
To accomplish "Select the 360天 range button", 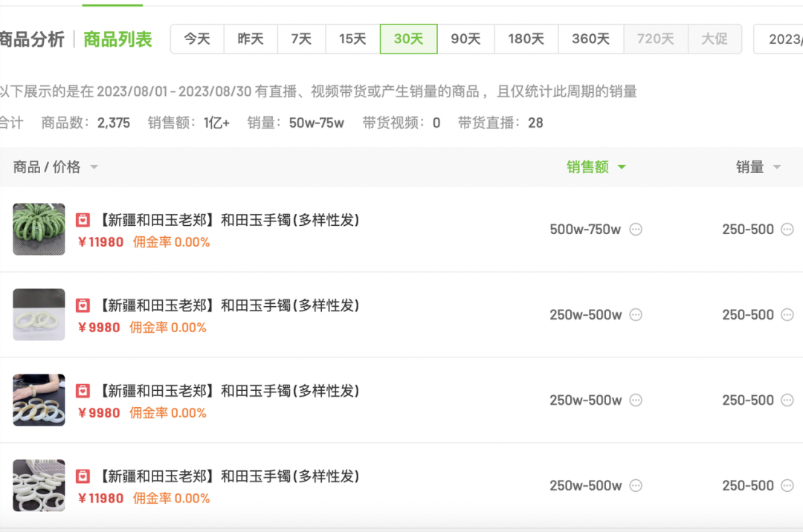I will (590, 39).
